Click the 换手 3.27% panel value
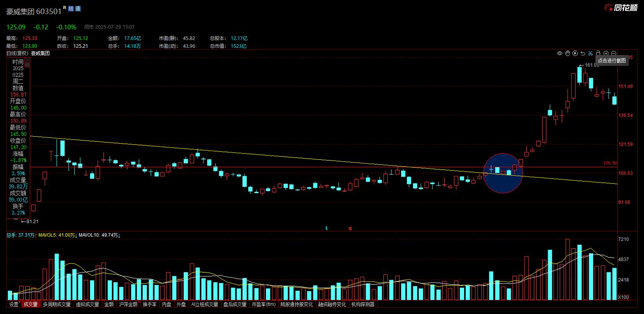Viewport: 644px width, 314px height. [18, 213]
